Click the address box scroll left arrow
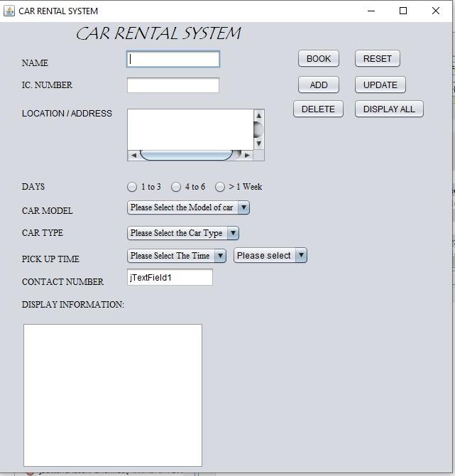This screenshot has height=476, width=455. click(x=133, y=156)
